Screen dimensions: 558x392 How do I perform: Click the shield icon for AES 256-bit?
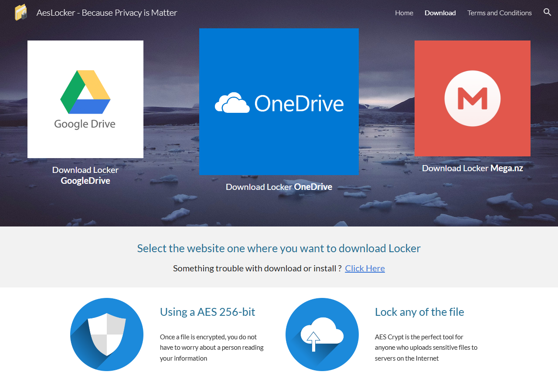[x=107, y=335]
